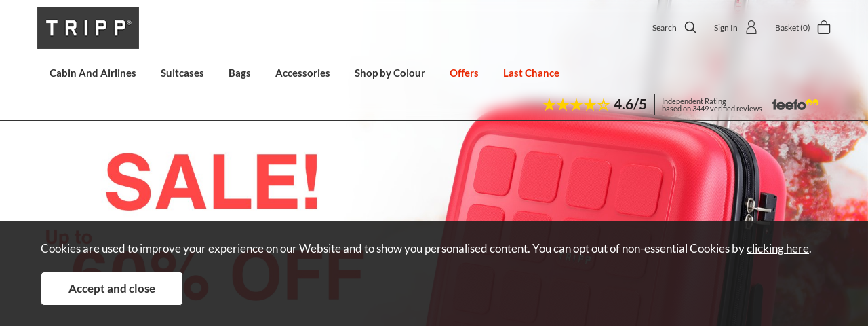This screenshot has width=868, height=326.
Task: Click the feefo logo
Action: pos(795,105)
